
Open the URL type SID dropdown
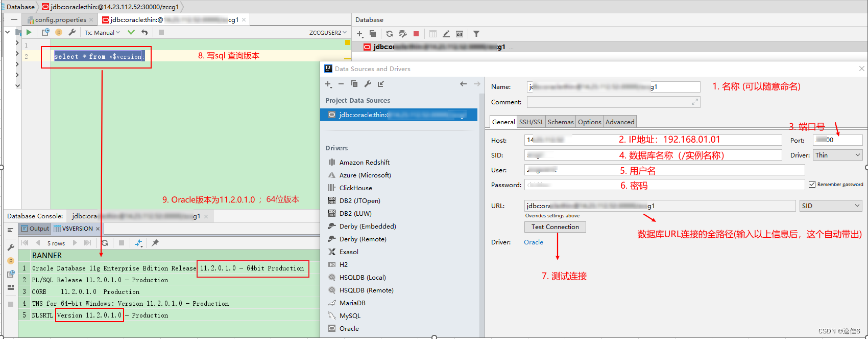point(831,206)
